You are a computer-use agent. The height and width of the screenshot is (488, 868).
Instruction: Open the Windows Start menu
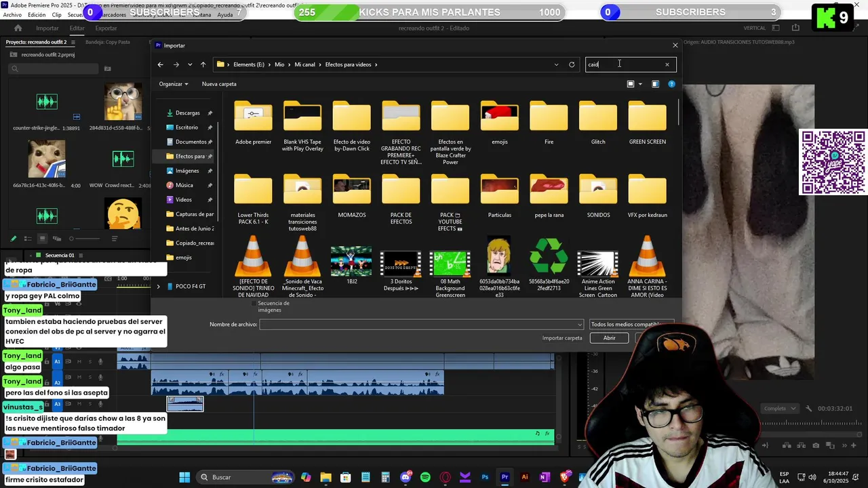[184, 477]
